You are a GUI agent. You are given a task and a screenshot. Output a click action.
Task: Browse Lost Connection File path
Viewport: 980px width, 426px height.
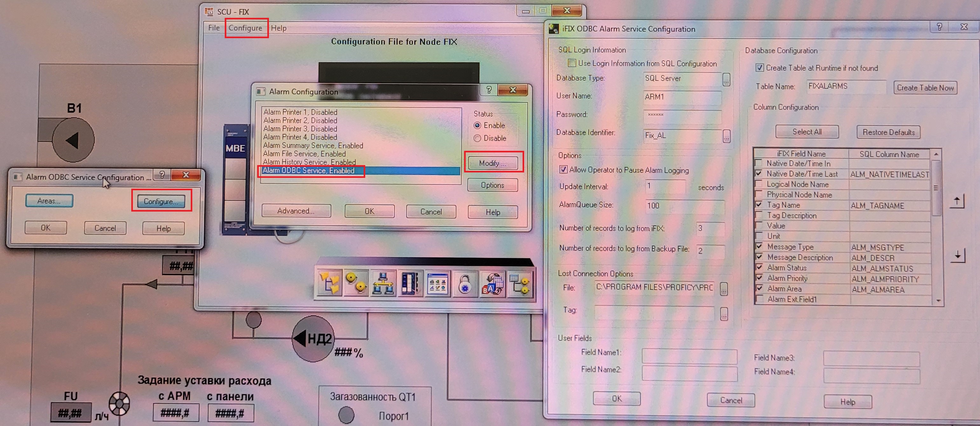[723, 289]
